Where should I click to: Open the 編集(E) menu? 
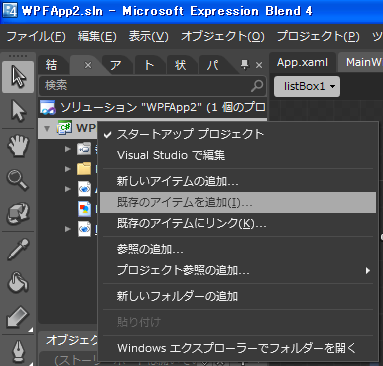pyautogui.click(x=97, y=36)
